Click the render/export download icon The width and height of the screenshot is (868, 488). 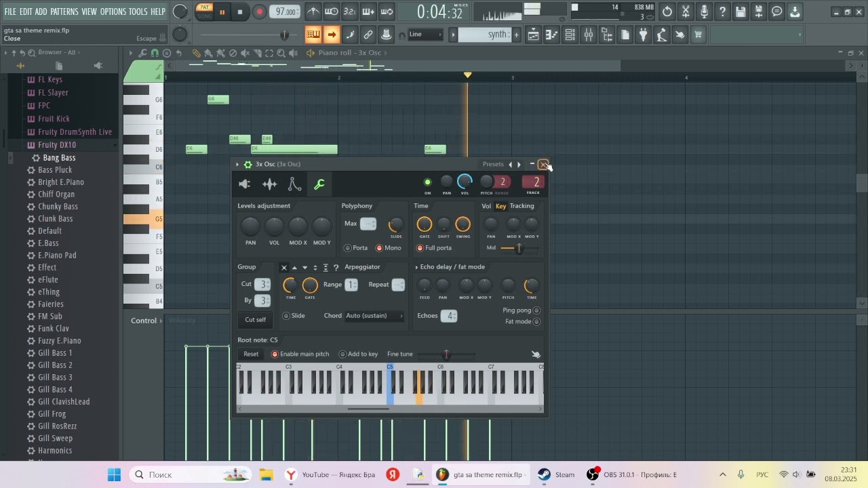pos(795,12)
